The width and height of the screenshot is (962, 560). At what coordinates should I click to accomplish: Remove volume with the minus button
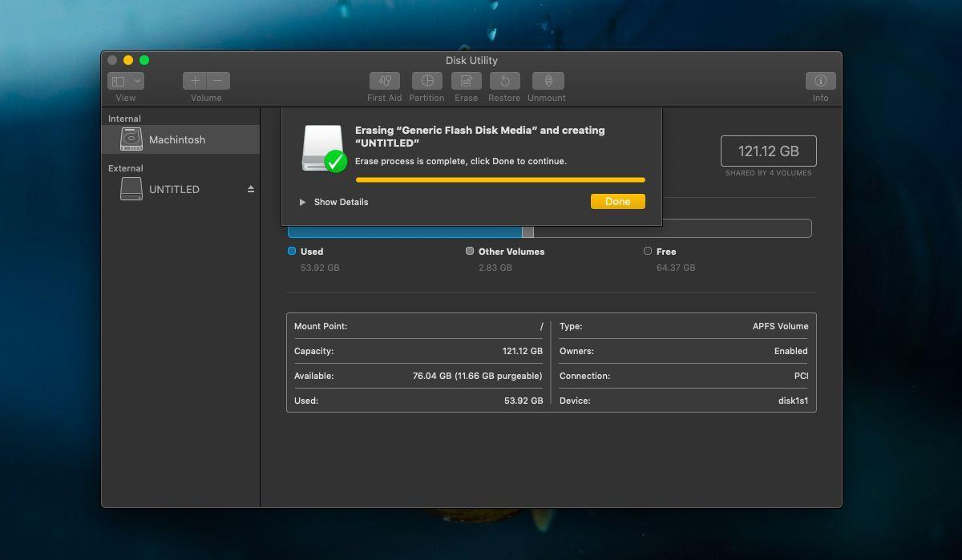pyautogui.click(x=218, y=81)
